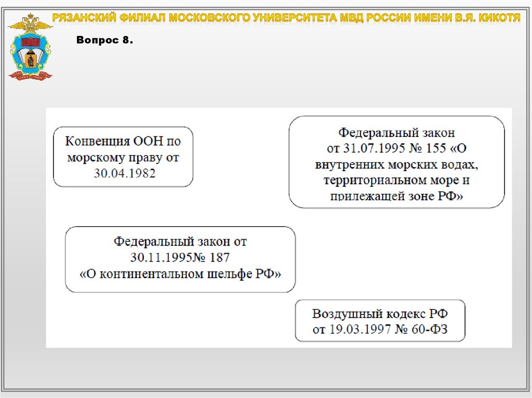This screenshot has height=398, width=532.
Task: Click the date '30.04.1982'
Action: 125,173
